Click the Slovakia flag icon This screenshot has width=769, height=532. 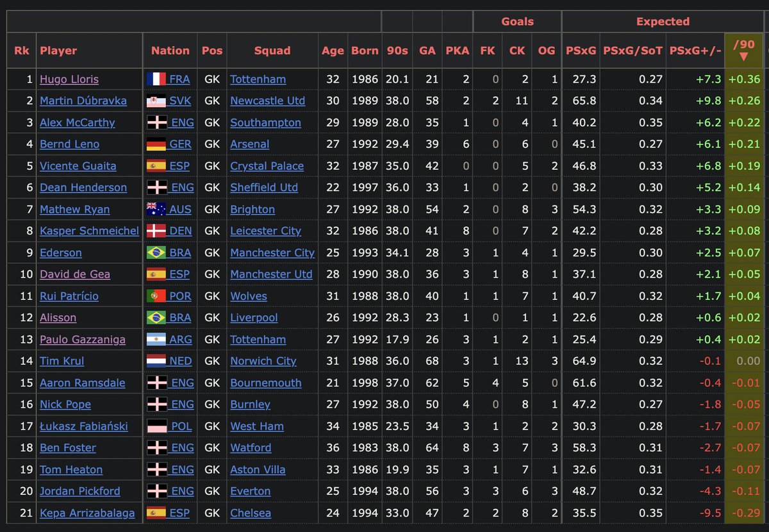click(x=156, y=101)
